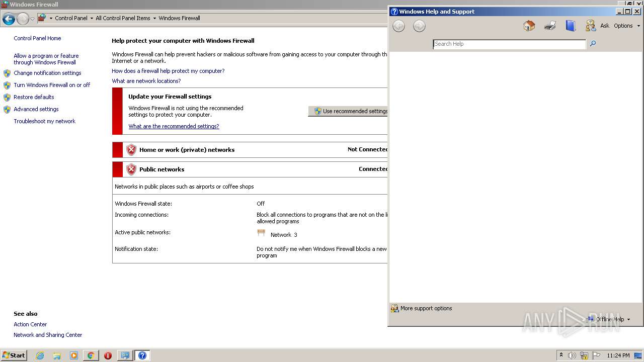The height and width of the screenshot is (362, 644).
Task: Open recent pages dropdown by navigation arrows
Action: pos(33,19)
